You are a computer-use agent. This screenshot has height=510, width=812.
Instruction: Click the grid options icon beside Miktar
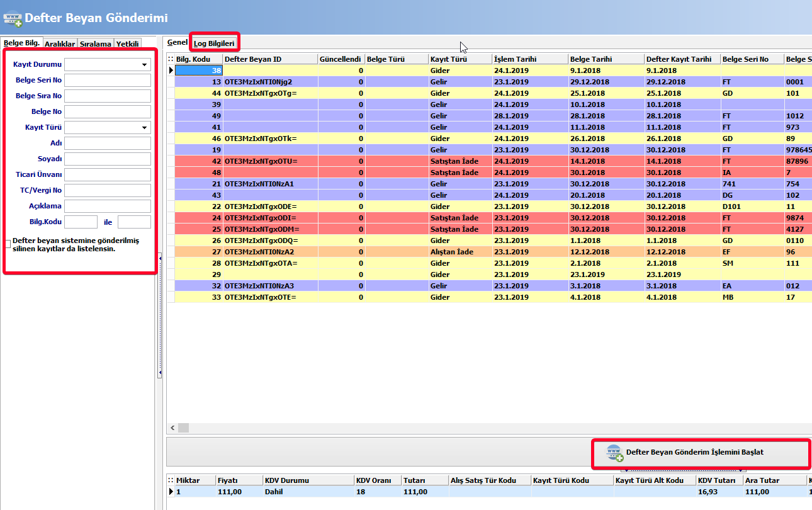click(x=170, y=480)
